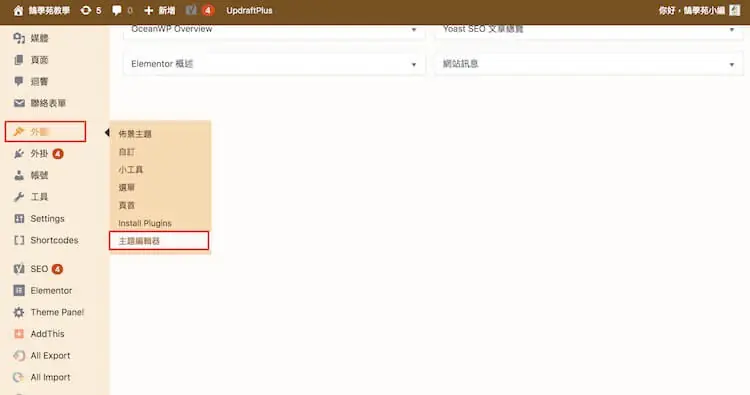750x395 pixels.
Task: Select 小工具 in the appearance submenu
Action: [x=131, y=169]
